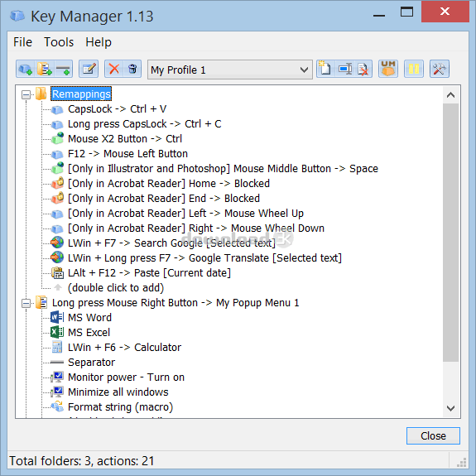Viewport: 476px width, 476px height.
Task: Click the red X delete icon
Action: [114, 70]
